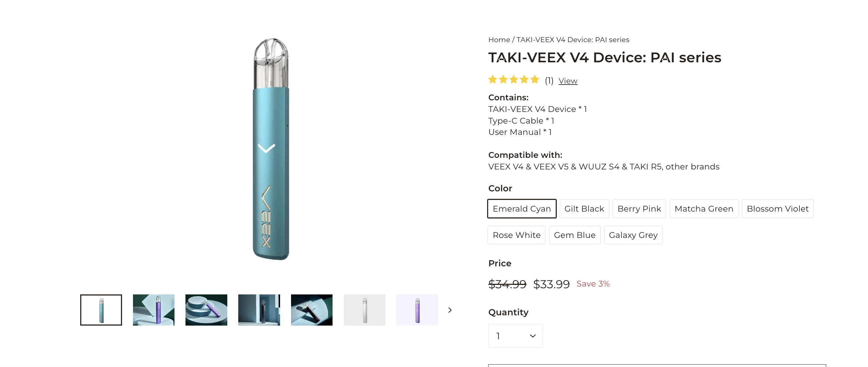This screenshot has height=367, width=868.
Task: Open the View reviews link
Action: point(568,81)
